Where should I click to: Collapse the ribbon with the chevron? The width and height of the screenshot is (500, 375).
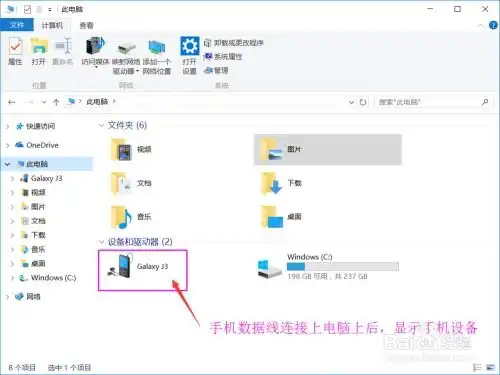pyautogui.click(x=481, y=25)
